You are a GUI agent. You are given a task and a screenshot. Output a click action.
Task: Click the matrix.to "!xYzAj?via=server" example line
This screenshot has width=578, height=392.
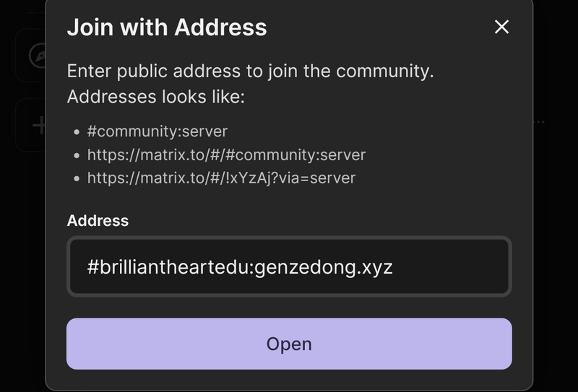coord(221,178)
